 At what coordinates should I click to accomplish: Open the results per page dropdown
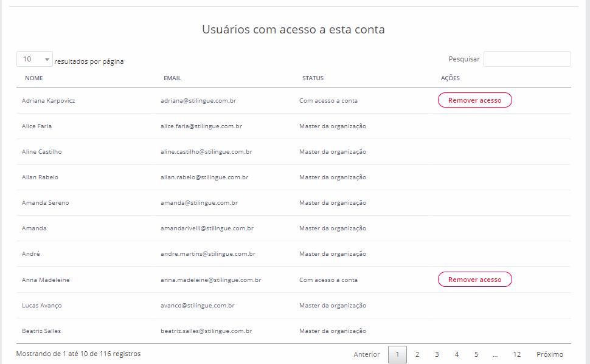tap(35, 60)
